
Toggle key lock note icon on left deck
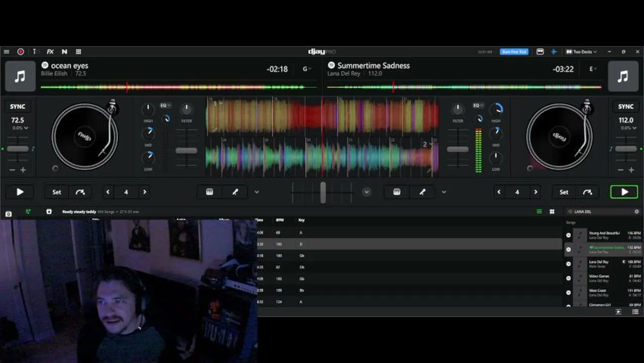click(x=33, y=149)
